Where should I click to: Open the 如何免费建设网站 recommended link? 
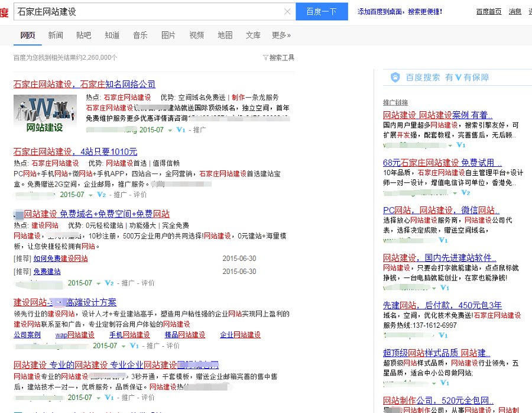tap(60, 259)
